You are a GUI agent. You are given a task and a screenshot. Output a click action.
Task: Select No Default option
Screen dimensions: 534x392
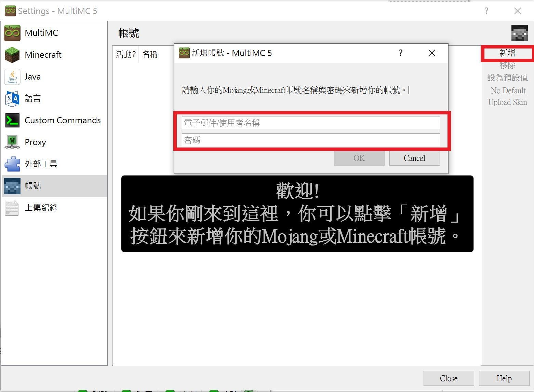(508, 90)
